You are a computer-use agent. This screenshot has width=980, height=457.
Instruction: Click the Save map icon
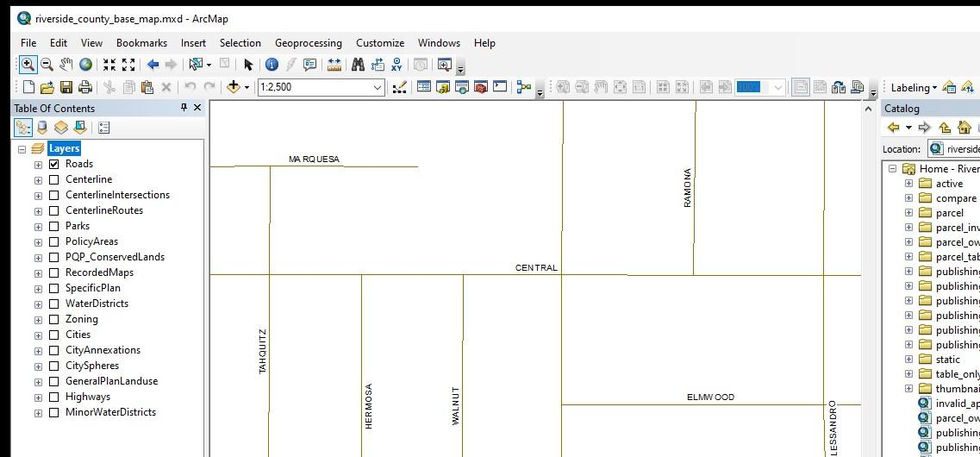(66, 87)
